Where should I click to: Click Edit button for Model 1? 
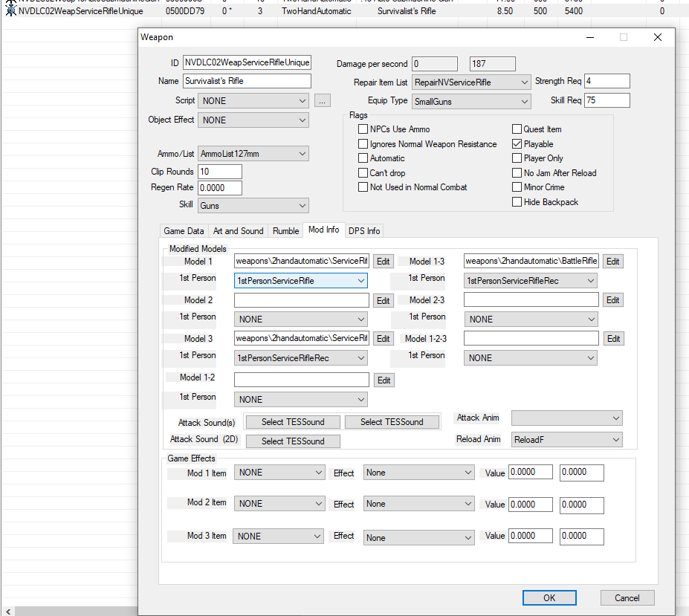384,262
